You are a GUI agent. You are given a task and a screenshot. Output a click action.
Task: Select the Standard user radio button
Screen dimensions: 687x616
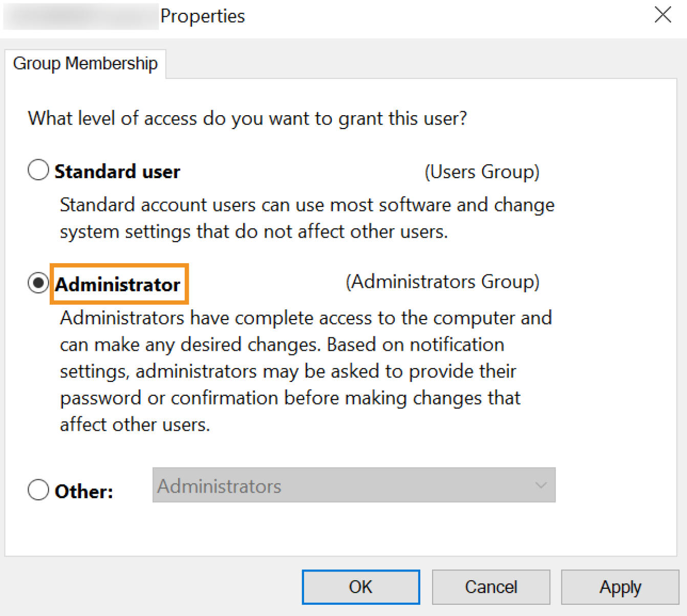(38, 170)
